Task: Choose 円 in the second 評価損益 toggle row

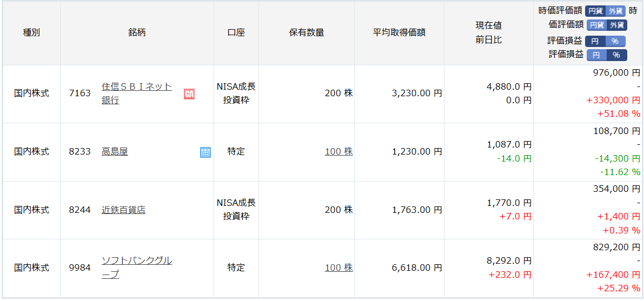Action: click(596, 55)
